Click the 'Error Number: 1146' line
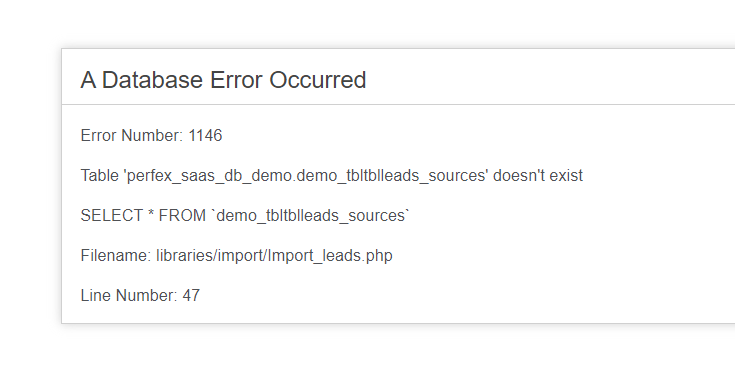Screen dimensions: 735x373 (x=151, y=135)
